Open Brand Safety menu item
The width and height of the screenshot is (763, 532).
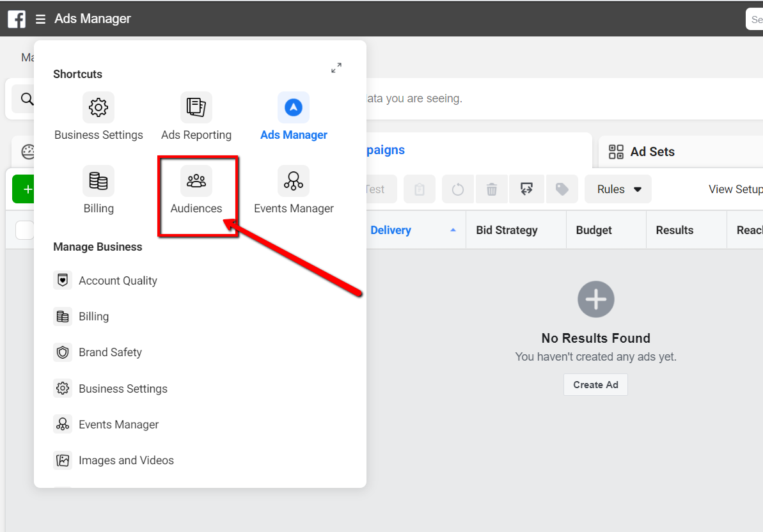click(x=110, y=352)
